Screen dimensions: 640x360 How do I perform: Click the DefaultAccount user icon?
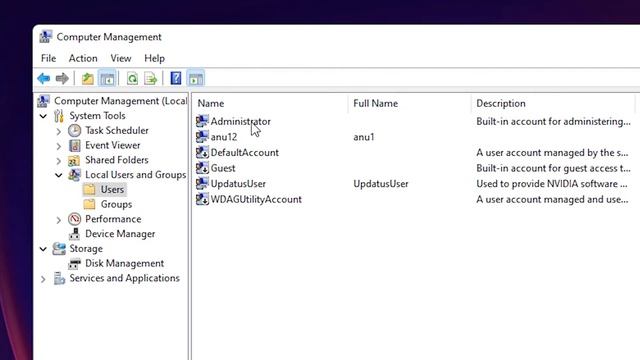202,152
